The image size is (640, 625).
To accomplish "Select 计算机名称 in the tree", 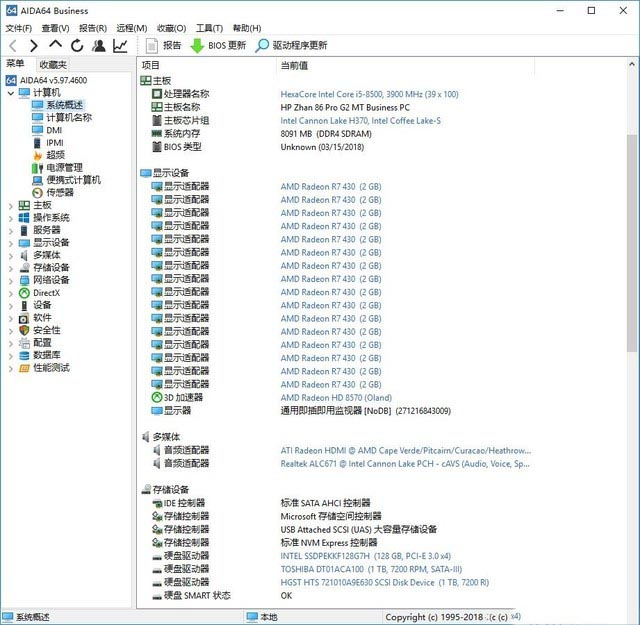I will (x=69, y=118).
